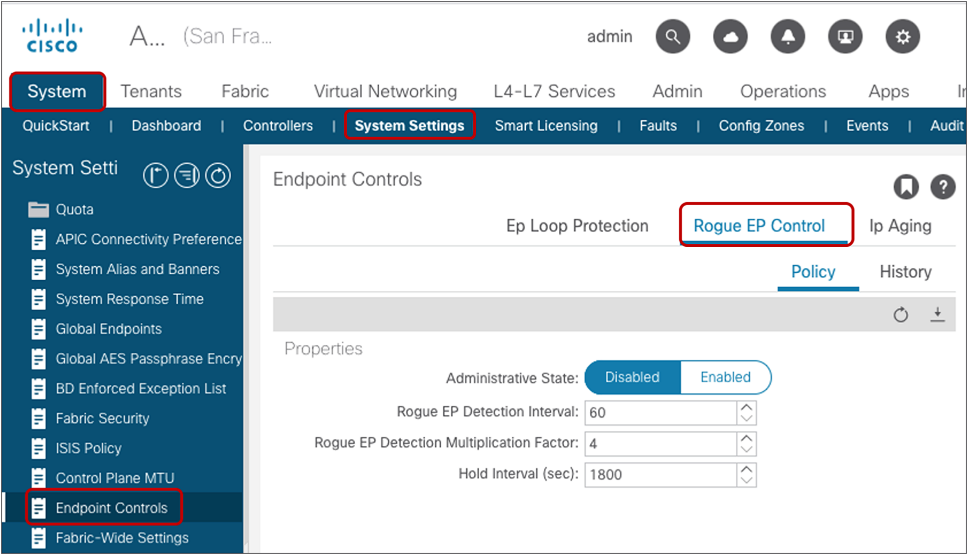Screen dimensions: 968x555
Task: Go to Controllers submenu
Action: (x=278, y=126)
